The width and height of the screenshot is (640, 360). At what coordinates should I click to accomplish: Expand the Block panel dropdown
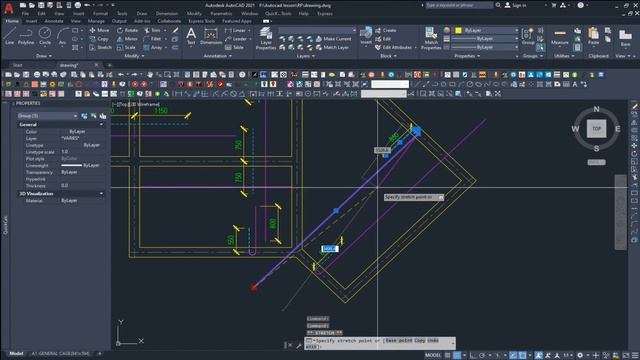click(x=388, y=56)
